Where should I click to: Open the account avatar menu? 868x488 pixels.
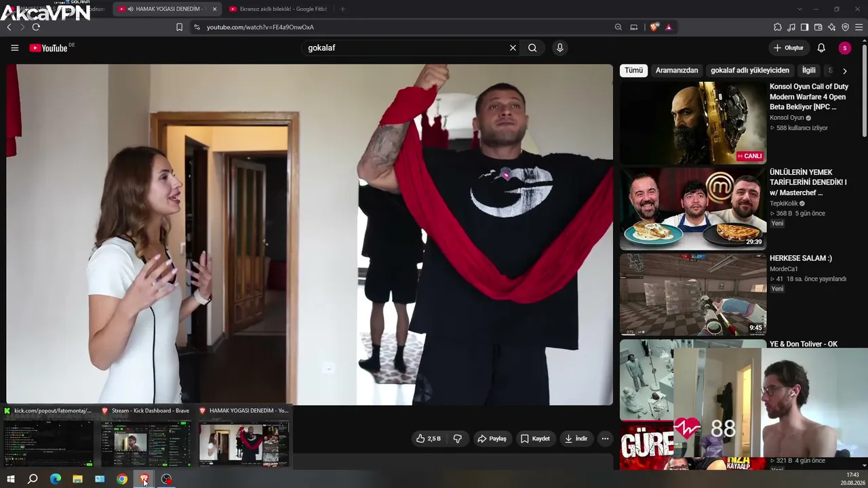[844, 48]
